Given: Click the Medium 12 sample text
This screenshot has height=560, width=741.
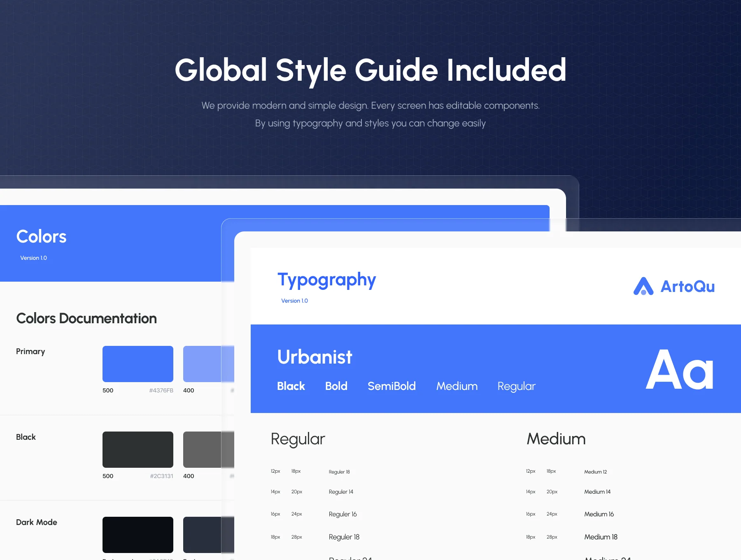Looking at the screenshot, I should pyautogui.click(x=595, y=472).
